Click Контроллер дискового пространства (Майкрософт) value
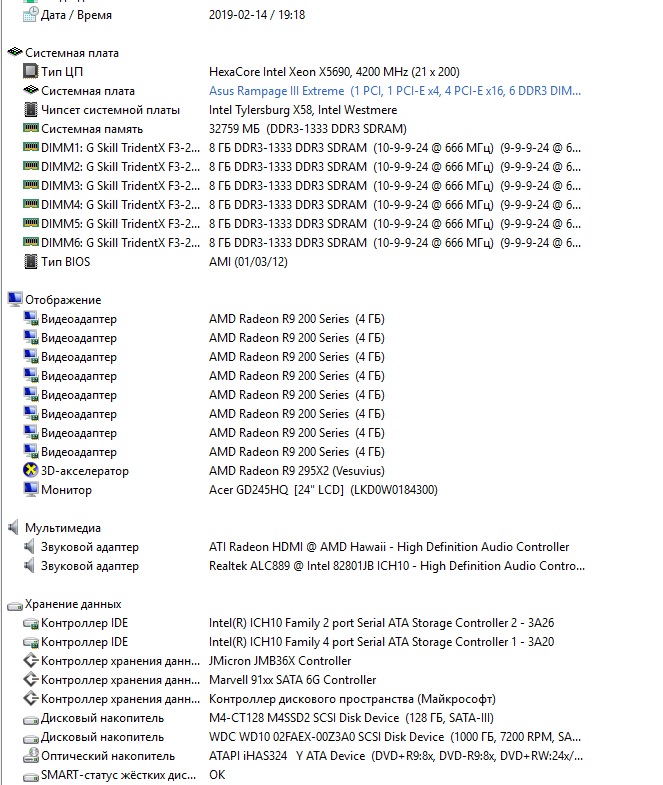 click(352, 699)
